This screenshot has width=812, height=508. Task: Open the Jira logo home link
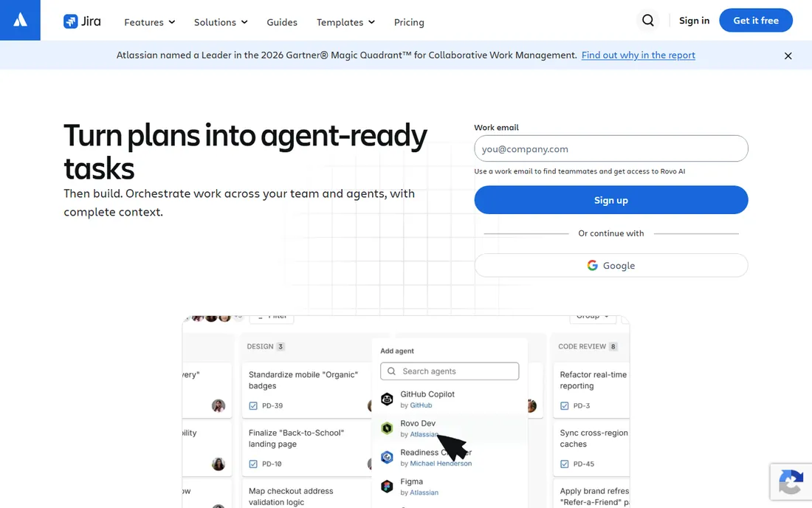click(82, 21)
